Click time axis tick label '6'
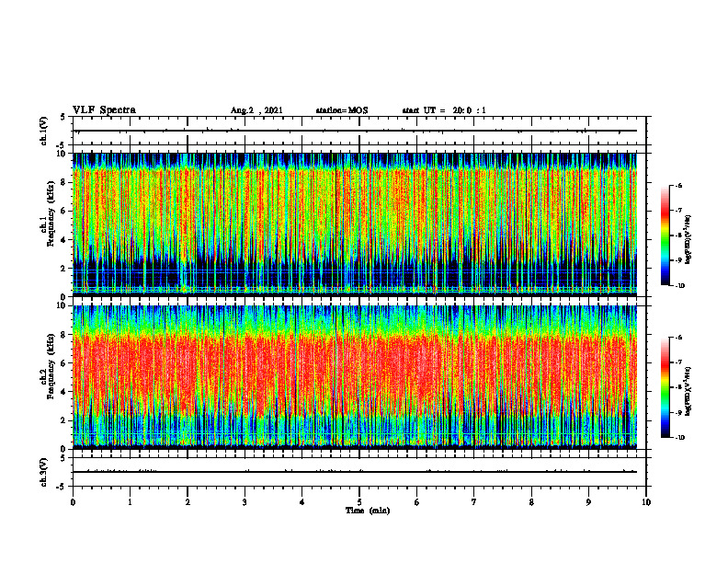Viewport: 728px width, 563px height. coord(417,502)
